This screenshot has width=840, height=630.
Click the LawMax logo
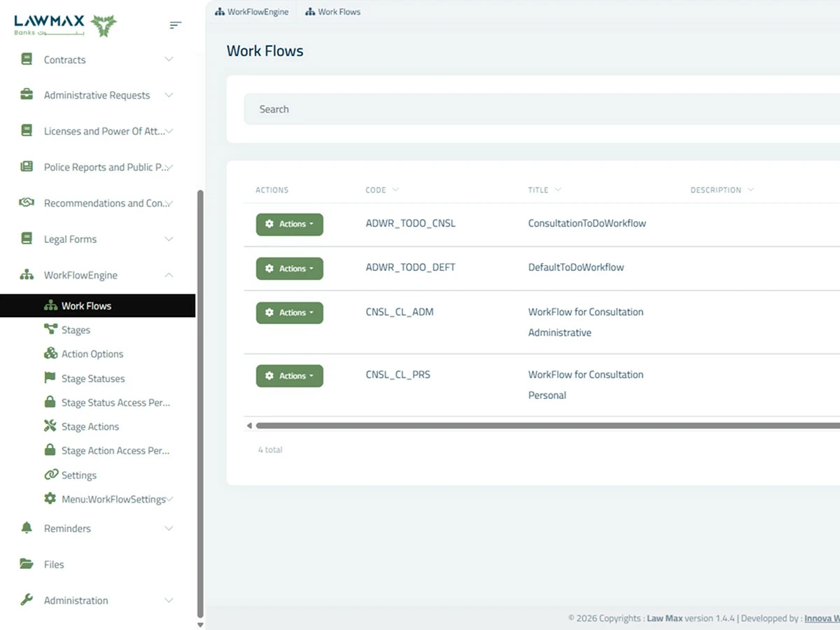point(65,25)
